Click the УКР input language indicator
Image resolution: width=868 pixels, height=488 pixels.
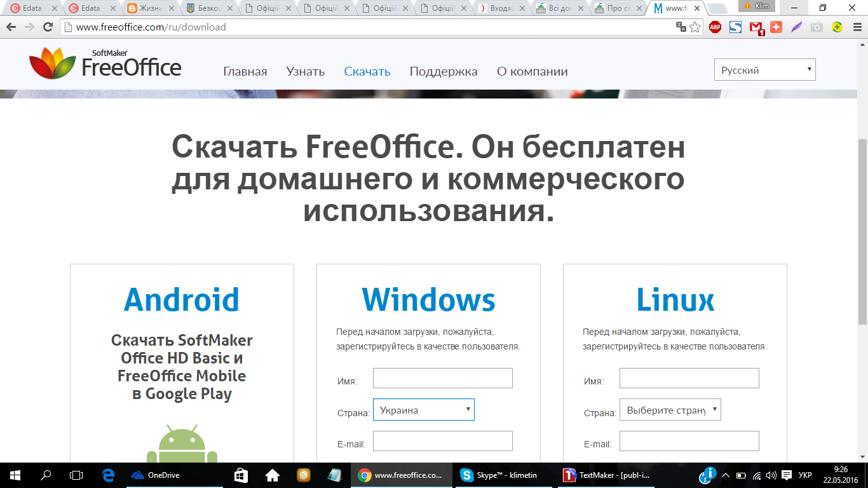(x=805, y=475)
